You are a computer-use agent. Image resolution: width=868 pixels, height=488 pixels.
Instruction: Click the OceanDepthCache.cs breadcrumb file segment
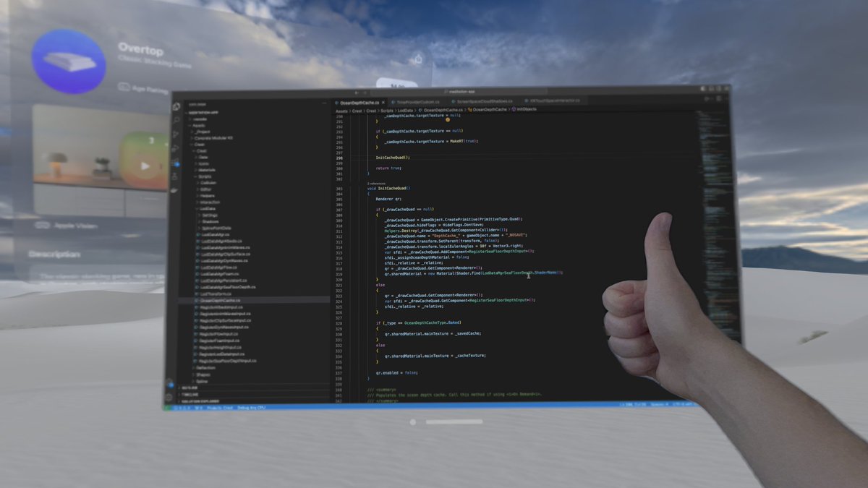click(442, 110)
